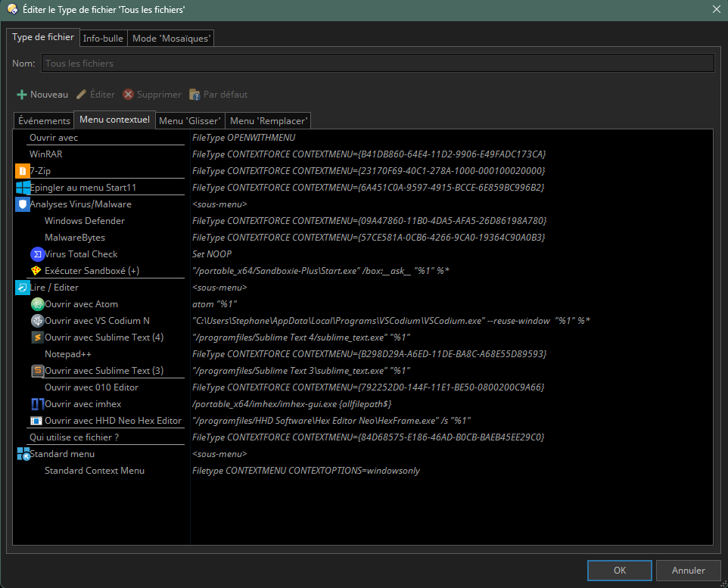
Task: Click the HHD Neo Hex Editor icon
Action: [x=37, y=421]
